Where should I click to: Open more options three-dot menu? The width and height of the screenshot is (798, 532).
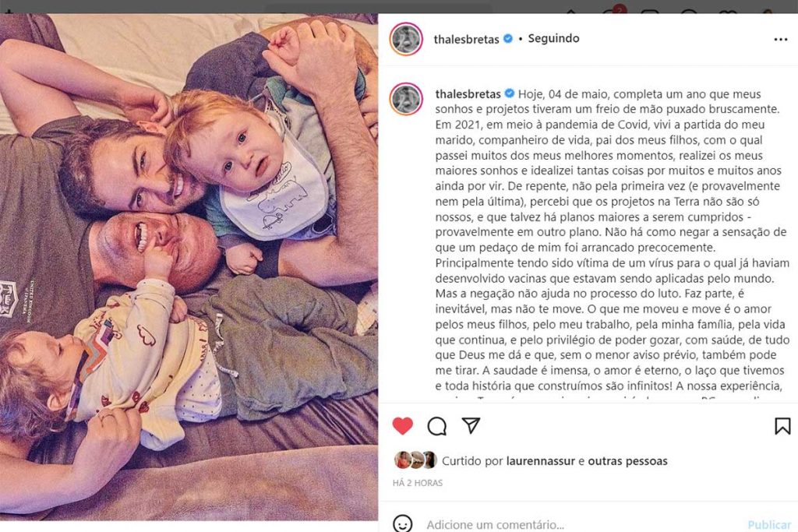point(781,39)
